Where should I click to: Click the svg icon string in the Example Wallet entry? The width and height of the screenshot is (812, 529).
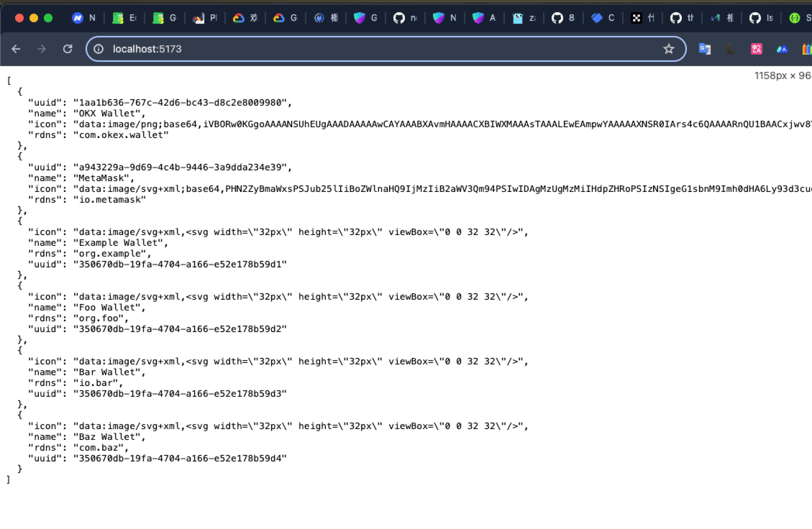click(x=298, y=232)
